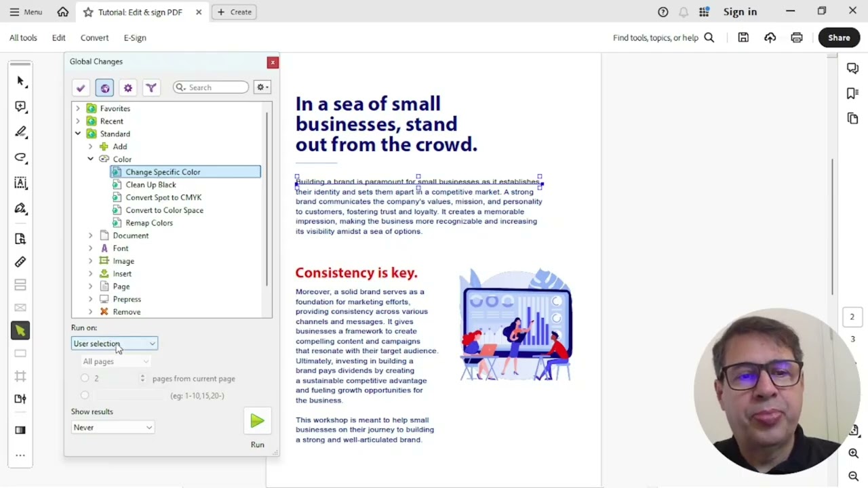Viewport: 868px width, 488px height.
Task: Select the Highlighter pen tool
Action: pos(20,132)
